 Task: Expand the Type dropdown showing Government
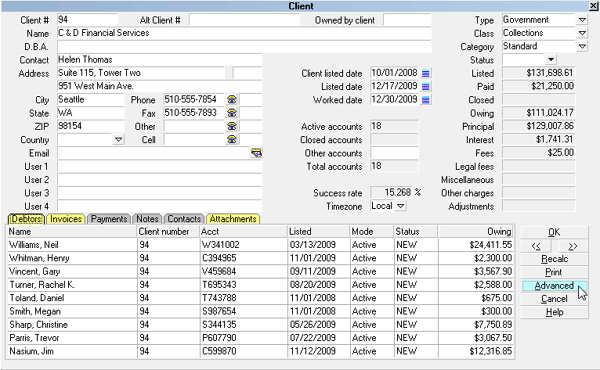(x=582, y=20)
